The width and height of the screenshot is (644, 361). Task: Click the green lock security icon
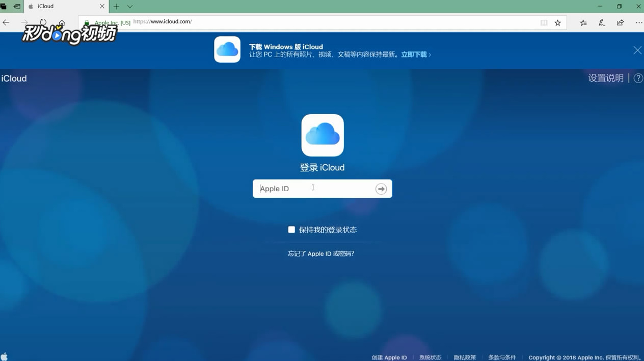pos(87,22)
